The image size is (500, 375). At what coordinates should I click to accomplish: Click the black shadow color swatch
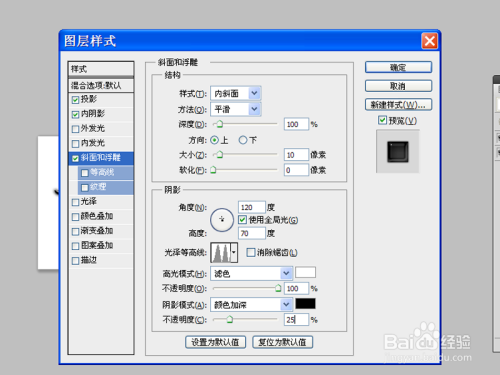point(305,304)
